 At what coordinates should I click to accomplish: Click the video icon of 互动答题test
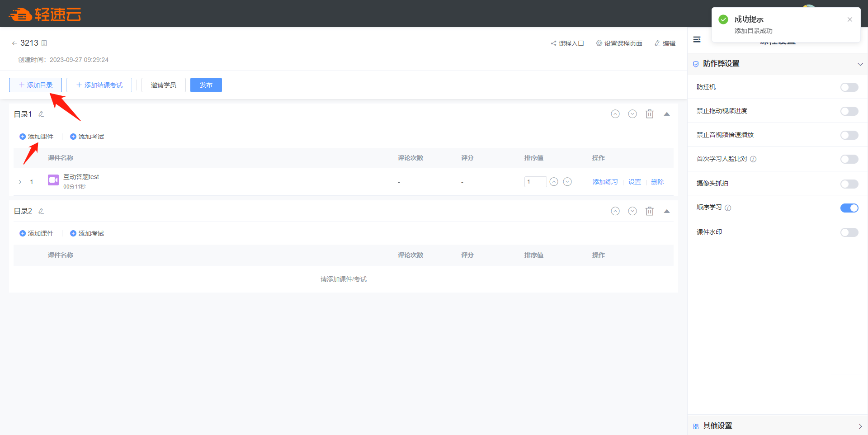(53, 180)
